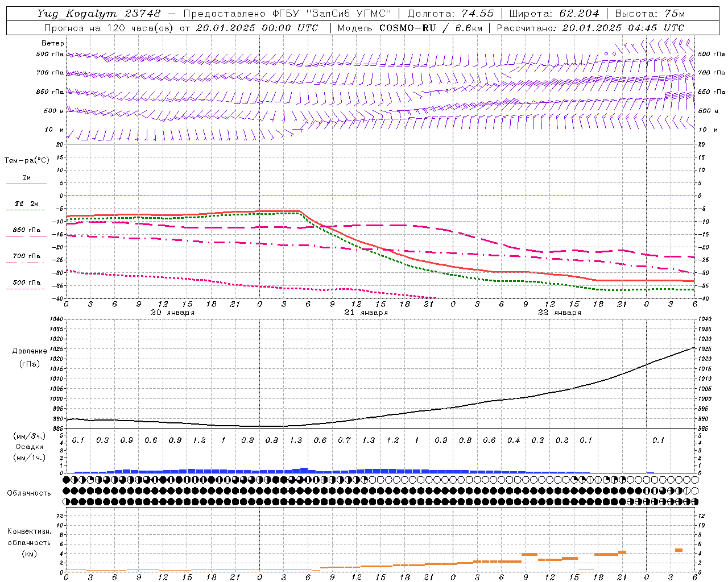Click the '20 января' date label
This screenshot has height=582, width=728.
click(x=173, y=313)
